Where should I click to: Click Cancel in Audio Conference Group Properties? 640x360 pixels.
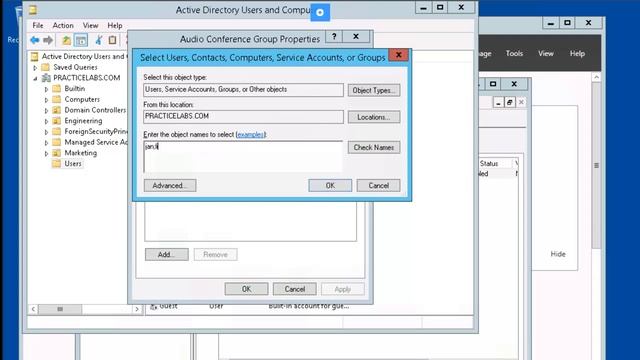point(295,289)
